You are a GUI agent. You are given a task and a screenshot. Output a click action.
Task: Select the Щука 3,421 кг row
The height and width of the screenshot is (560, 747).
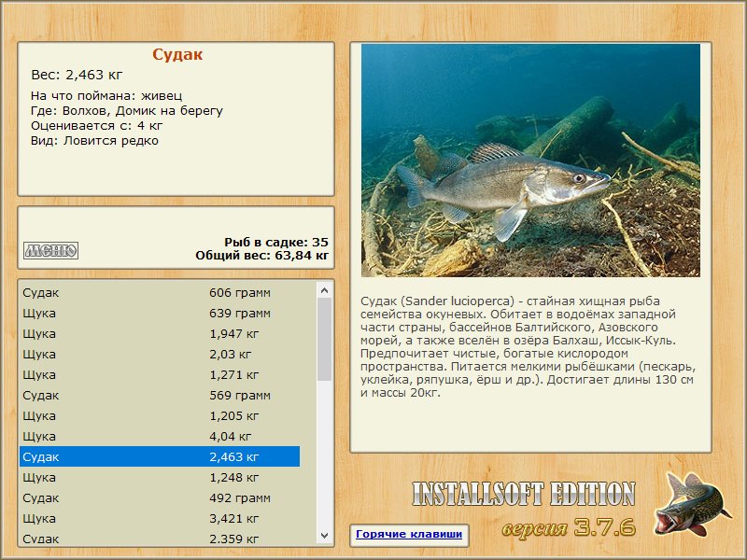(x=160, y=518)
